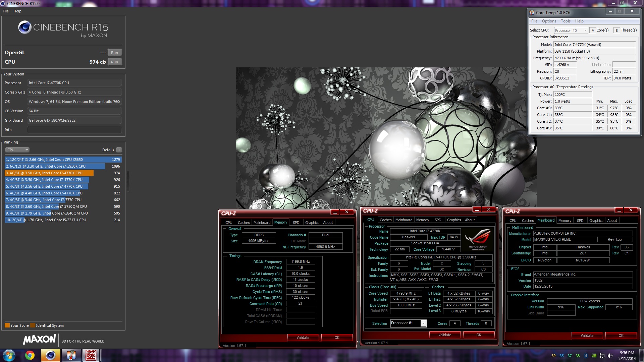Click the Cinebench title bar icon
644x362 pixels.
coord(3,3)
